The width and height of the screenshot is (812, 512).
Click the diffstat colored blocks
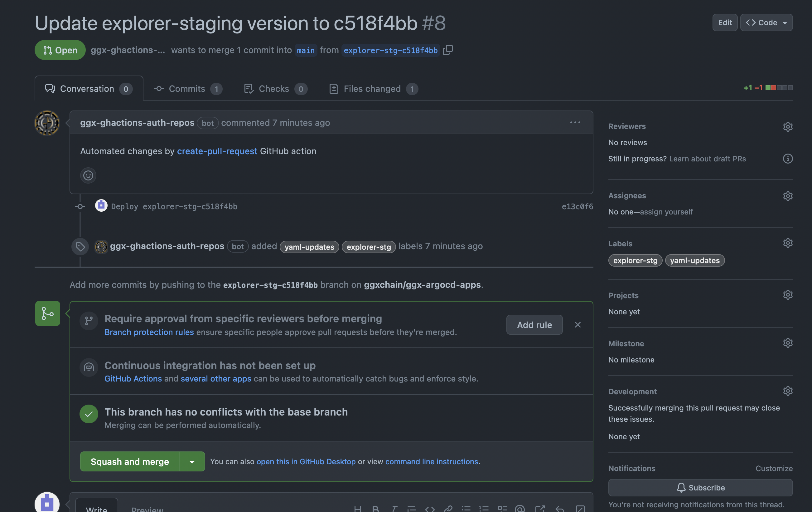tap(779, 88)
